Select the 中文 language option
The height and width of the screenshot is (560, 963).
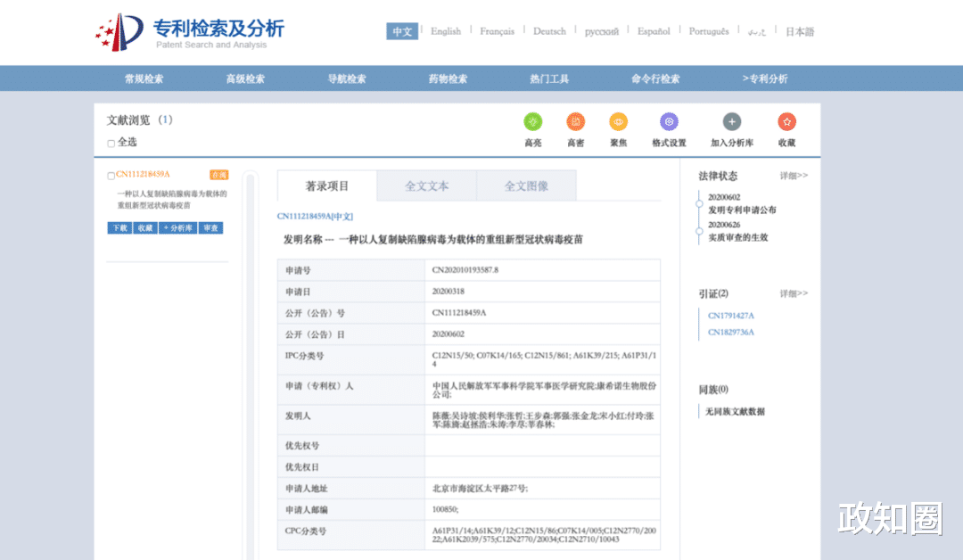[402, 30]
